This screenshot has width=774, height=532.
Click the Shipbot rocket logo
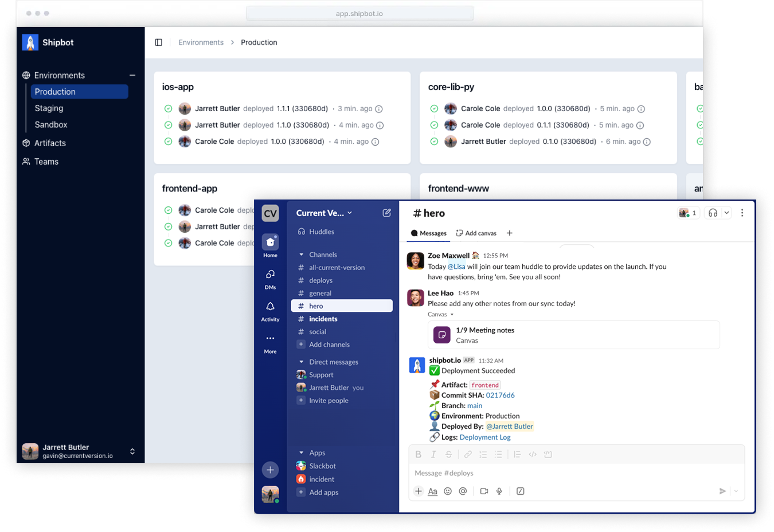[x=30, y=42]
